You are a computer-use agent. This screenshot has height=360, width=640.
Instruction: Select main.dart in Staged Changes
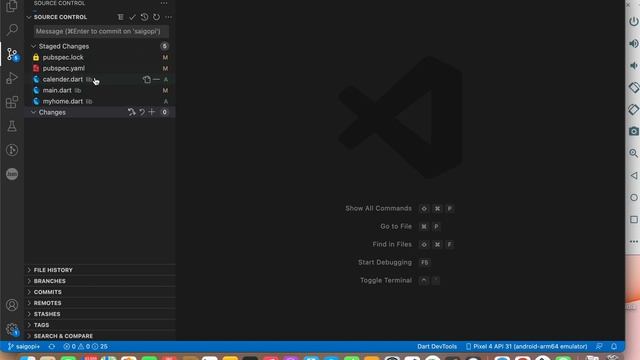[100, 91]
